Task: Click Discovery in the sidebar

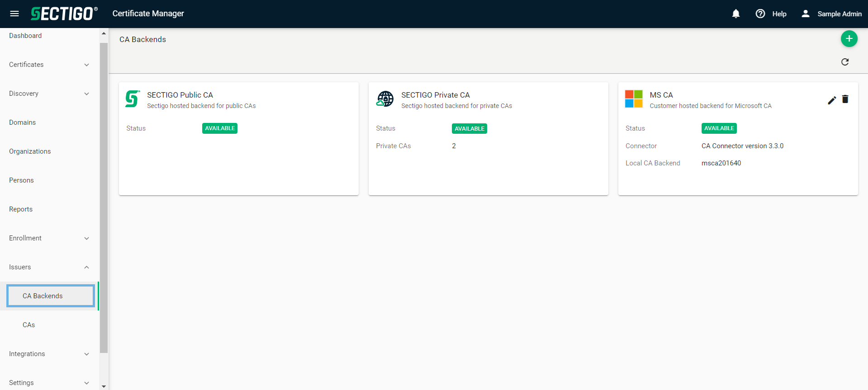Action: (24, 94)
